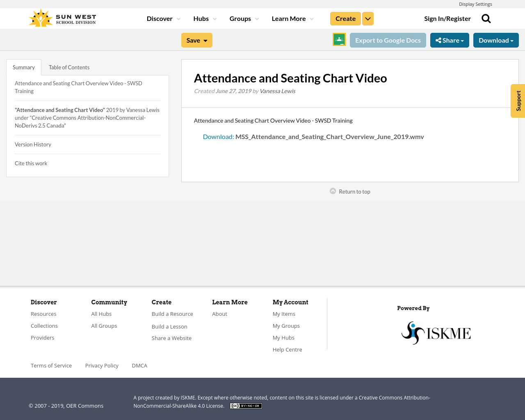This screenshot has height=420, width=525.
Task: Expand the Share dropdown menu
Action: (x=450, y=40)
